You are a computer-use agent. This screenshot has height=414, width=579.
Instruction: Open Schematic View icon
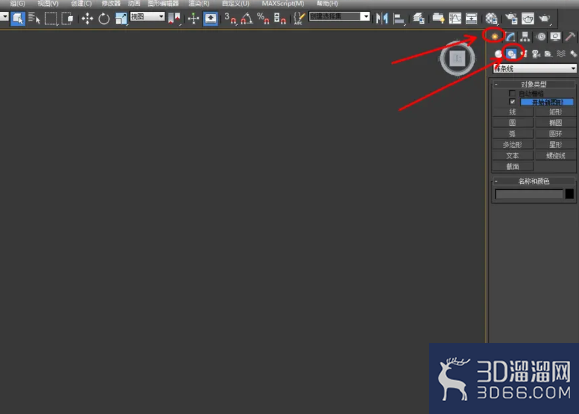(x=472, y=18)
